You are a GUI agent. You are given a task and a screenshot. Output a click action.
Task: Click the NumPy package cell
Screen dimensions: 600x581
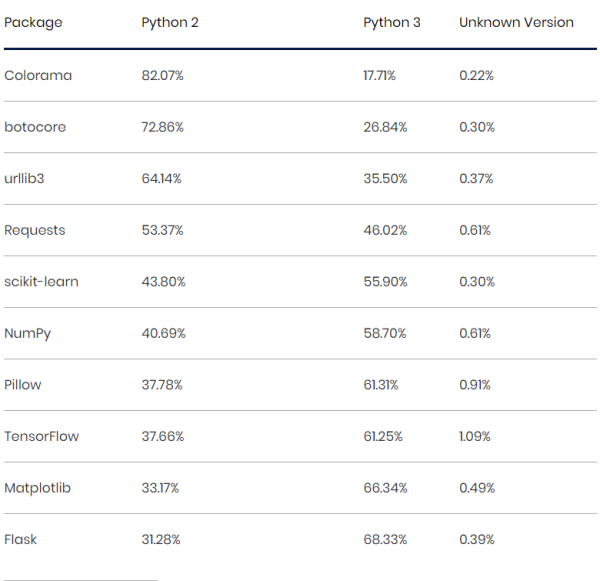[28, 333]
